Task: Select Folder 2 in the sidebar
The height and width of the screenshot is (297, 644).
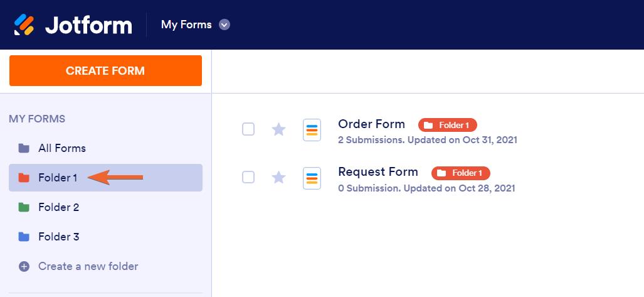Action: pyautogui.click(x=58, y=207)
